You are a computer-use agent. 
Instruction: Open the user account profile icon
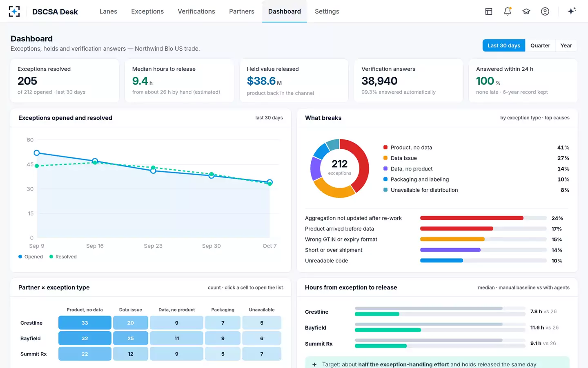click(545, 11)
